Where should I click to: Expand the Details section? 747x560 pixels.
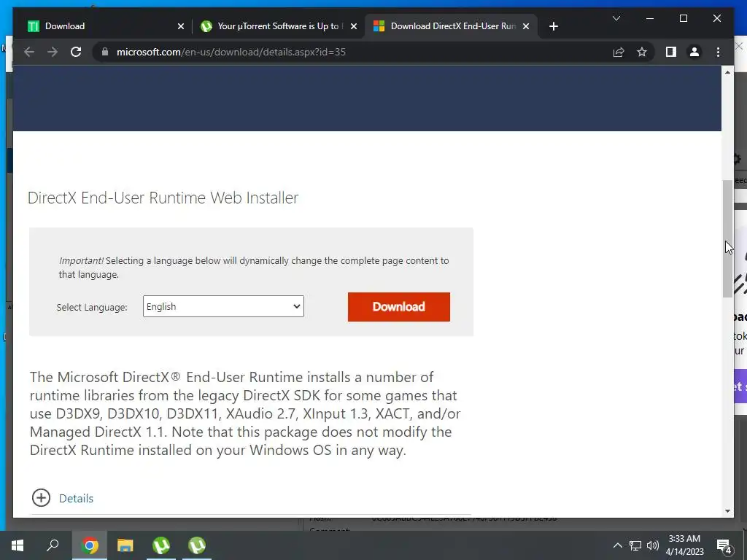[41, 497]
